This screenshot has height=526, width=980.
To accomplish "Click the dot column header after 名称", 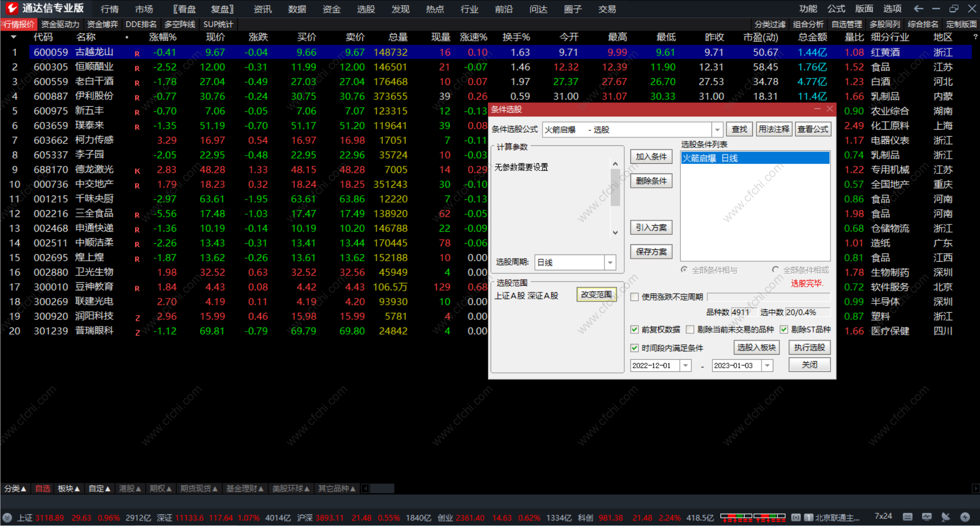I will coord(127,37).
